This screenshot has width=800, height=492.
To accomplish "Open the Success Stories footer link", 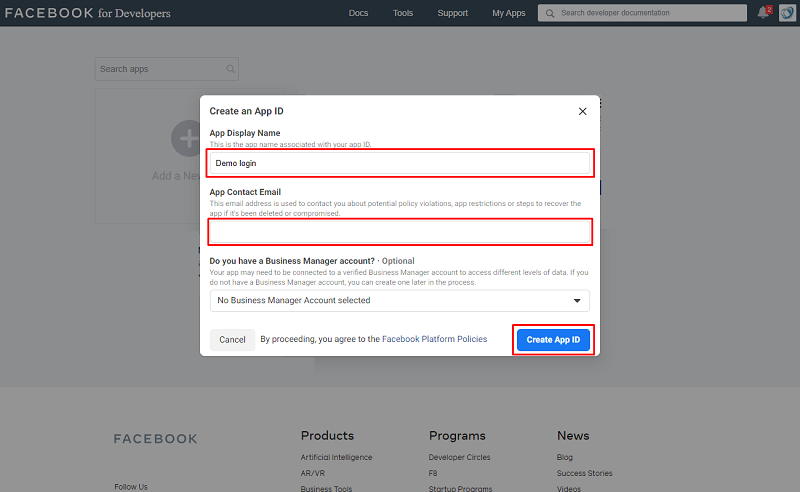I will tap(584, 473).
